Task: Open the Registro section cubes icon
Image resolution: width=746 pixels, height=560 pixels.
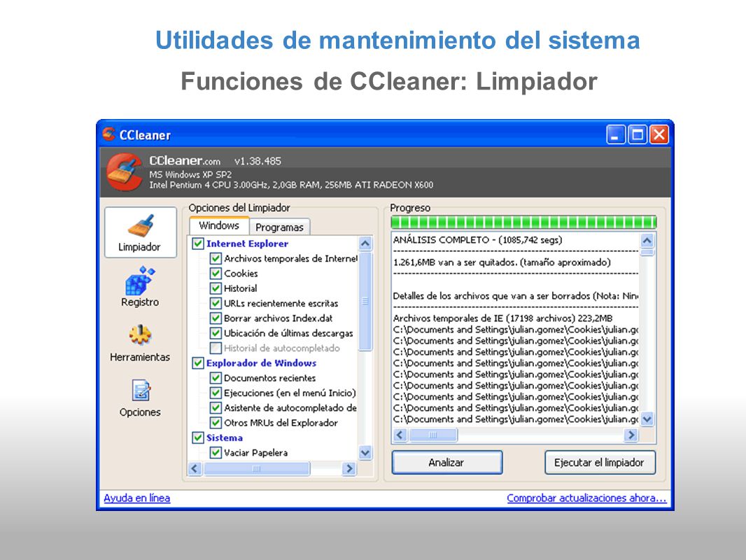Action: [x=140, y=281]
